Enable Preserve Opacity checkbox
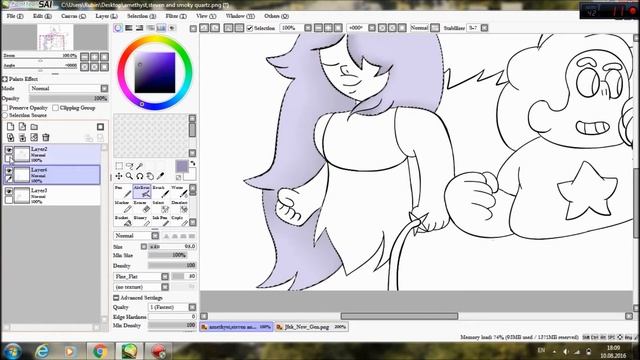Screen dimensions: 640x360 [5, 108]
